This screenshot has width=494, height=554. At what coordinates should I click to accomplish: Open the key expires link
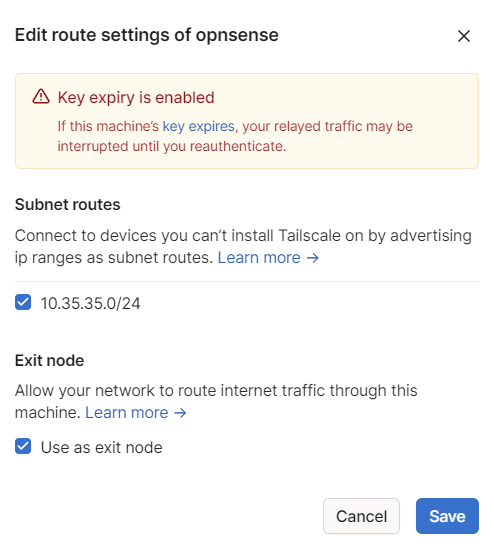pos(198,126)
